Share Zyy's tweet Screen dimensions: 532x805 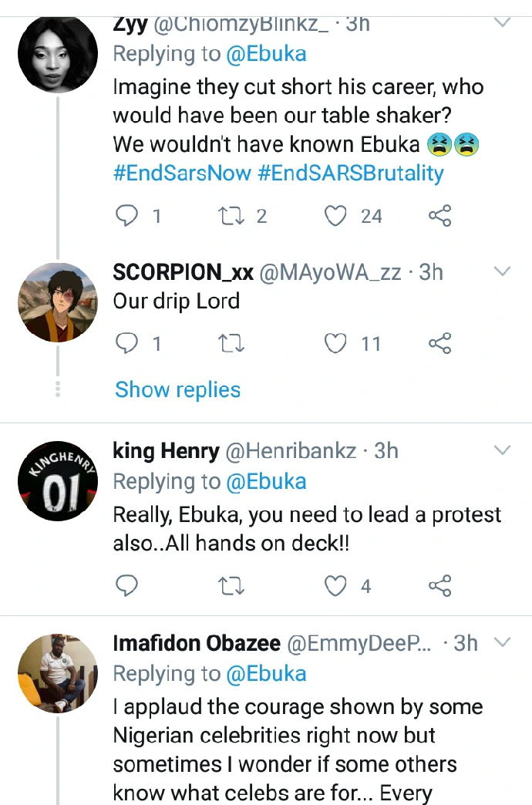(439, 216)
